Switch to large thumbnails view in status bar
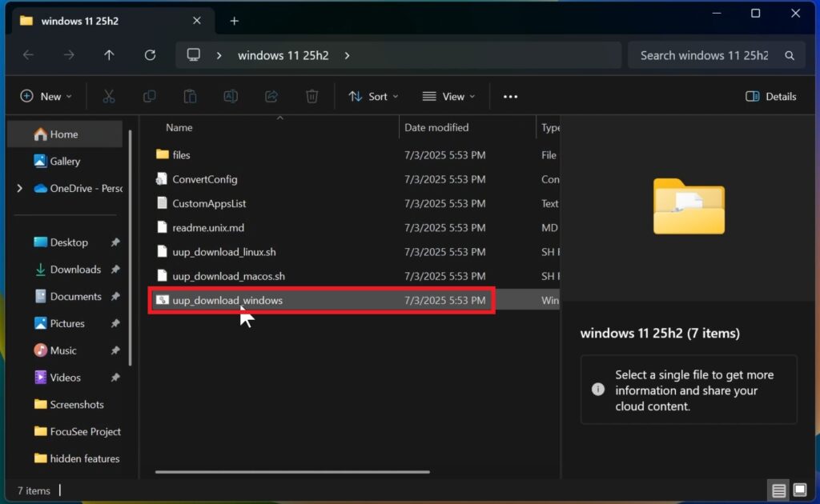Viewport: 820px width, 504px height. (x=799, y=490)
